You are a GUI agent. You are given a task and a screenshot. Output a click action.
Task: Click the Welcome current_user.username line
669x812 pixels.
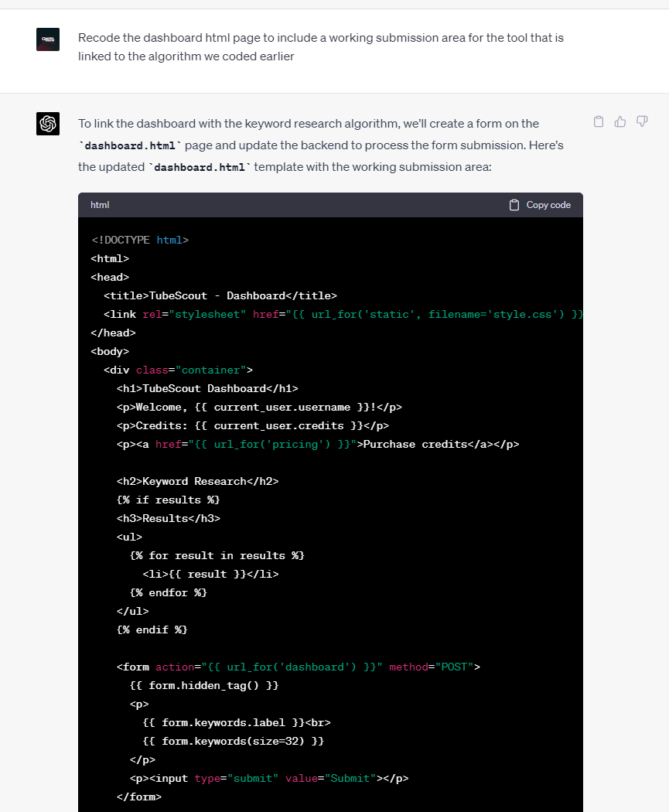pyautogui.click(x=259, y=408)
